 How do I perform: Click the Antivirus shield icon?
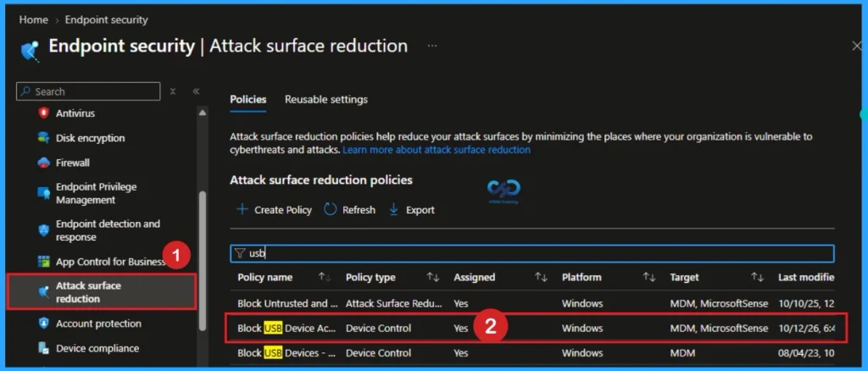(44, 114)
